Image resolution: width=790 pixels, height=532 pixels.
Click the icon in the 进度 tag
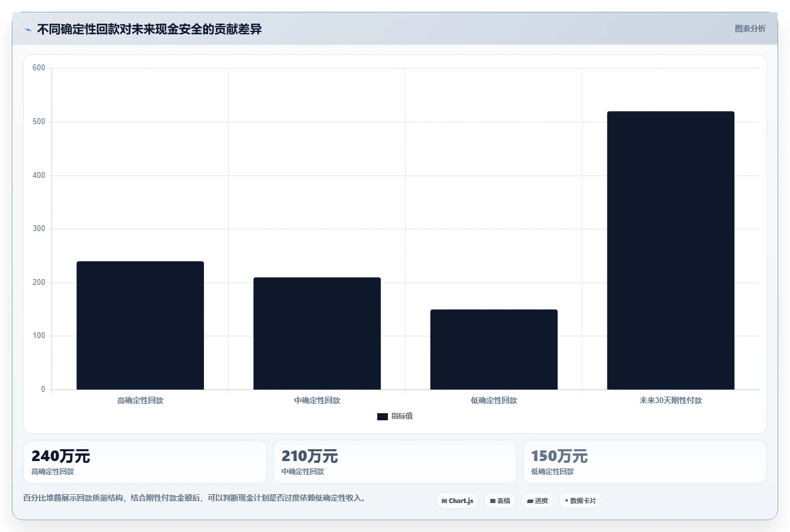pos(530,501)
